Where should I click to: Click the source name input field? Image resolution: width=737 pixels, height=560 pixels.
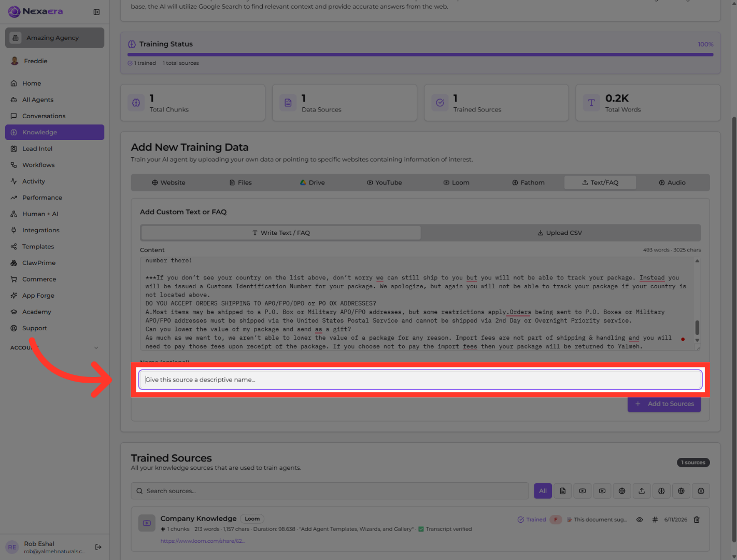(x=420, y=380)
